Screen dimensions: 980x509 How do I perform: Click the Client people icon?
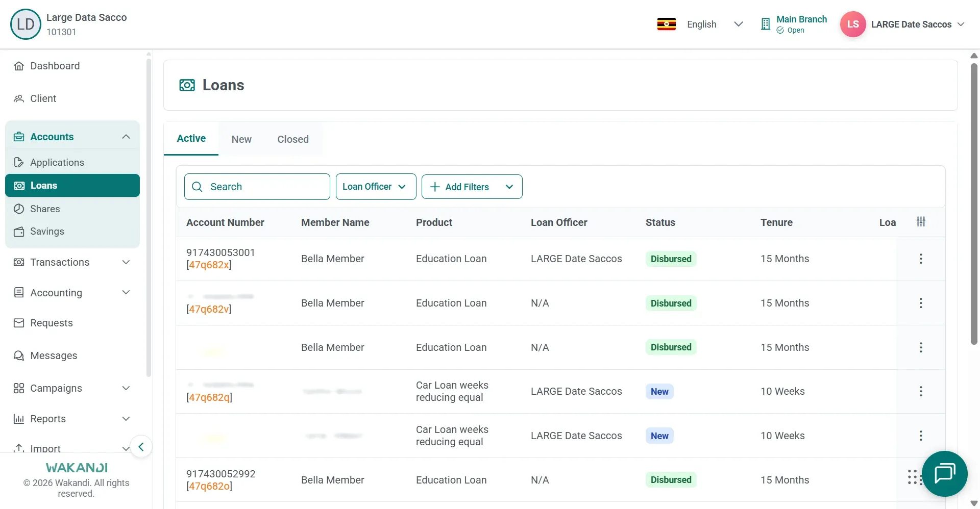tap(19, 98)
